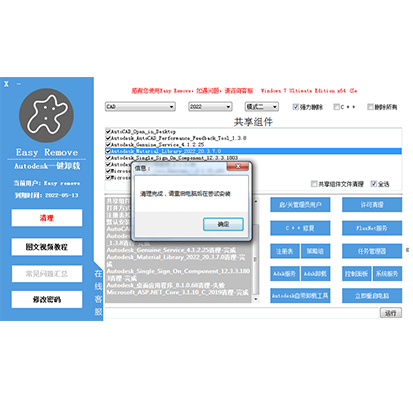This screenshot has width=413, height=398.
Task: Toggle the 强力删除 checkbox
Action: 295,107
